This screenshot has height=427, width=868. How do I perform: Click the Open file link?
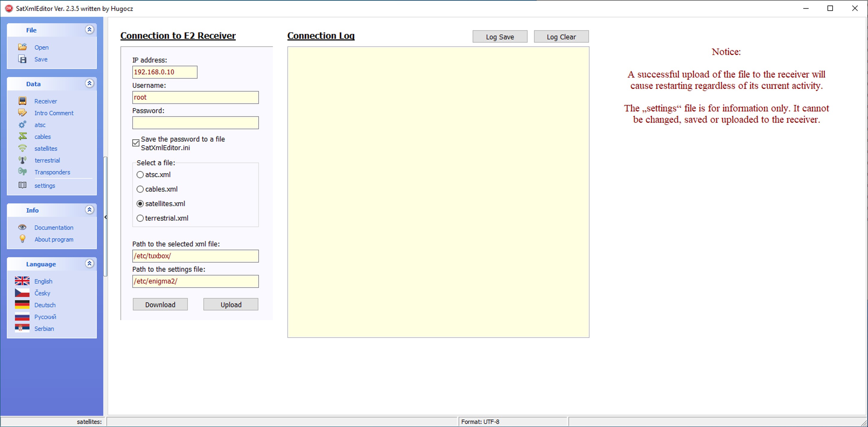click(41, 47)
